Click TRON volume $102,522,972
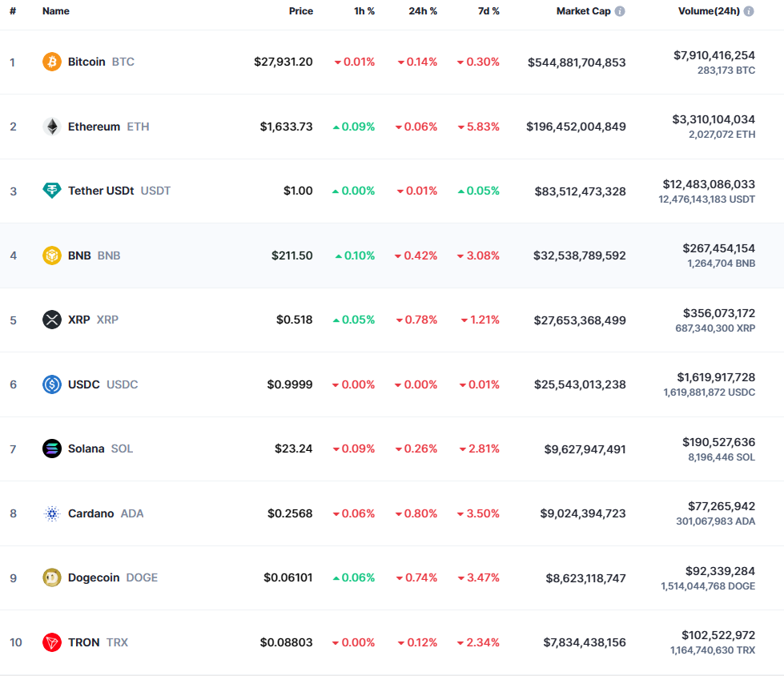Screen dimensions: 784x676 pos(718,635)
